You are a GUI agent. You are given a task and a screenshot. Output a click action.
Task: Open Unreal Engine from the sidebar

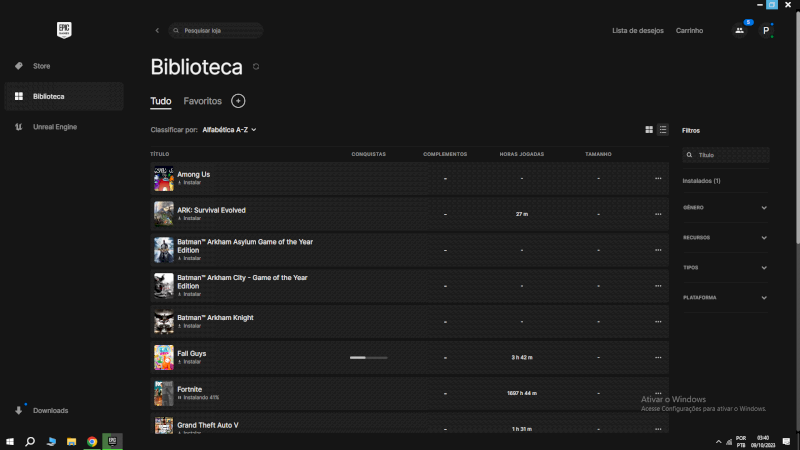[54, 127]
